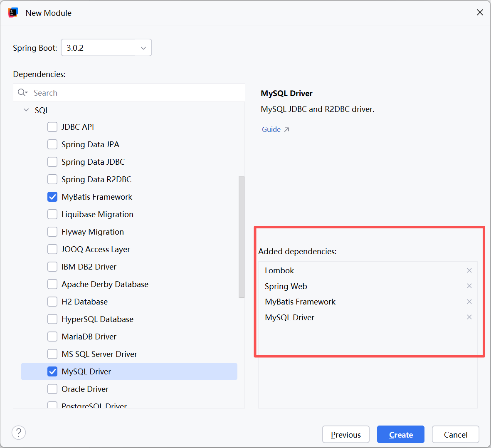Uncheck MyBatis Framework checkbox
Screen dimensions: 491x448
(x=52, y=197)
